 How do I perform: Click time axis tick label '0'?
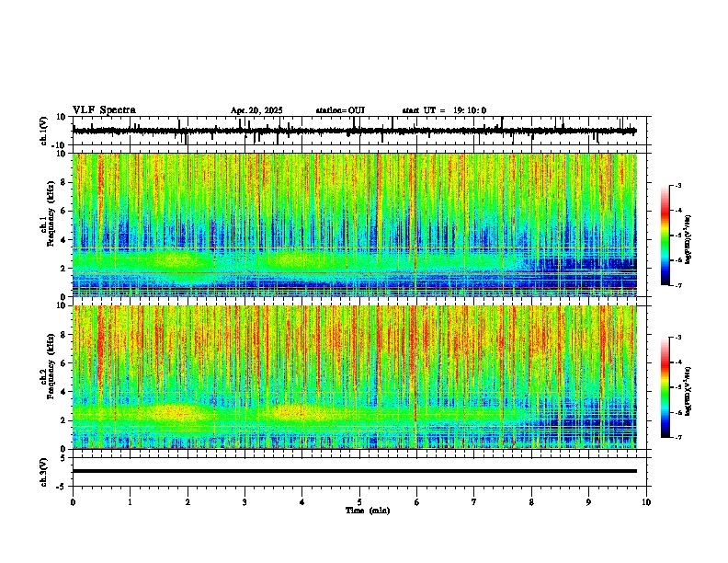click(73, 502)
